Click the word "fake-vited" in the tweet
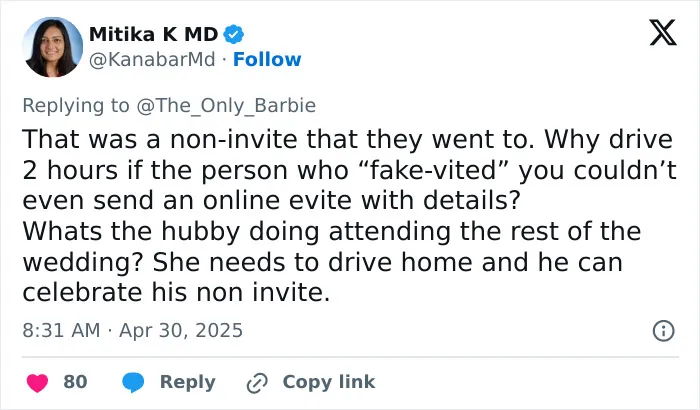 pos(432,170)
